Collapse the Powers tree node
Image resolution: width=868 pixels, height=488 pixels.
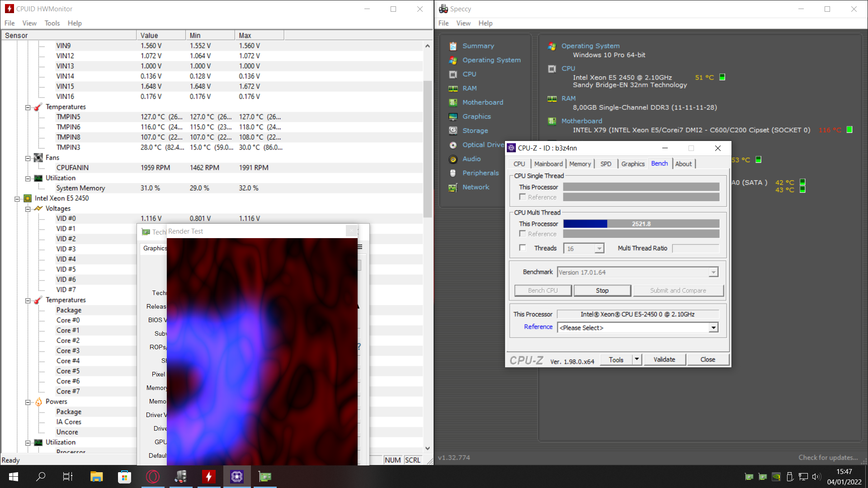pyautogui.click(x=28, y=402)
